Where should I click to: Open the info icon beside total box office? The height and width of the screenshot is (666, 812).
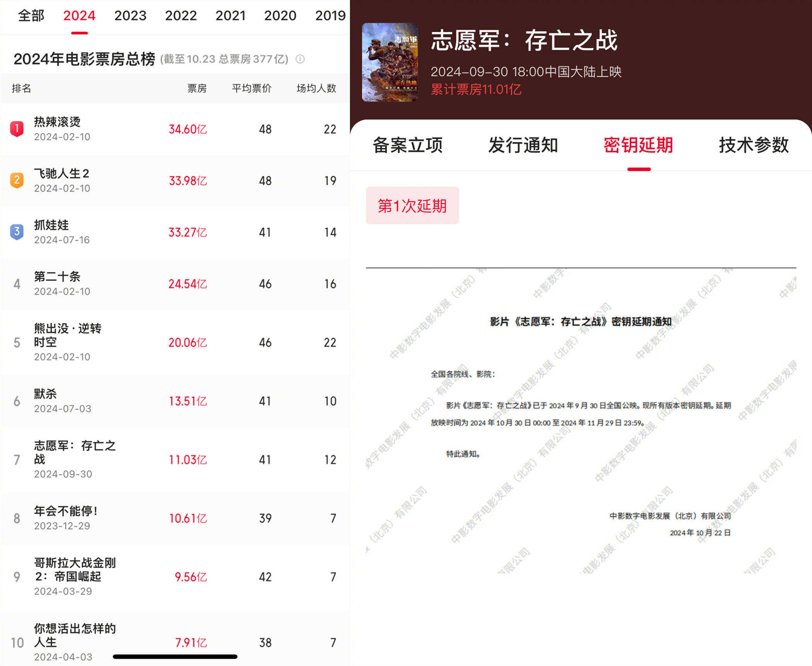300,59
